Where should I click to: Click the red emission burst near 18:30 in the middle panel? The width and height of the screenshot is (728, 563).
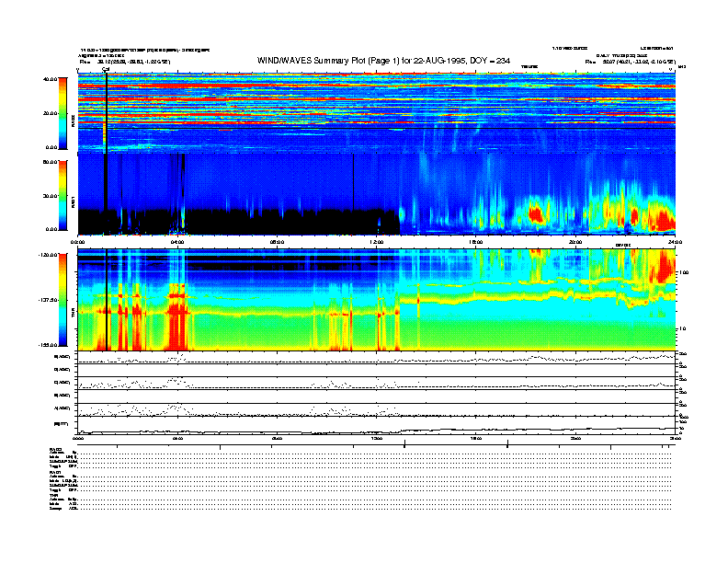pyautogui.click(x=536, y=215)
